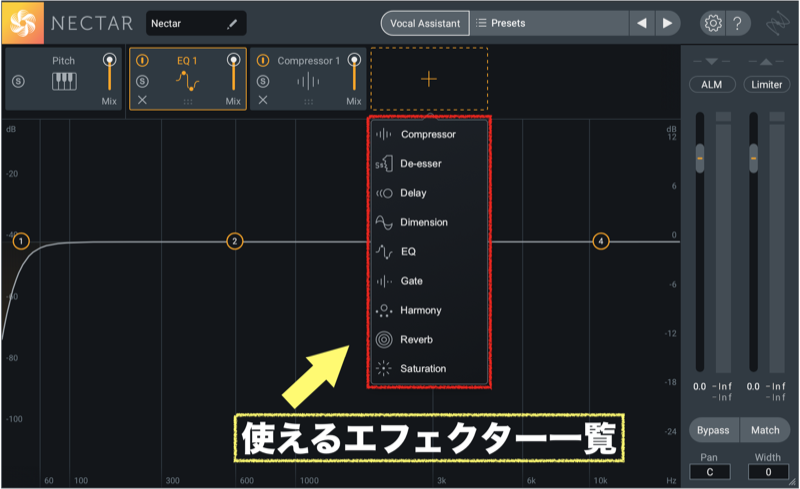The height and width of the screenshot is (489, 800).
Task: Click the EQ 1 drag handle dots
Action: pyautogui.click(x=188, y=102)
